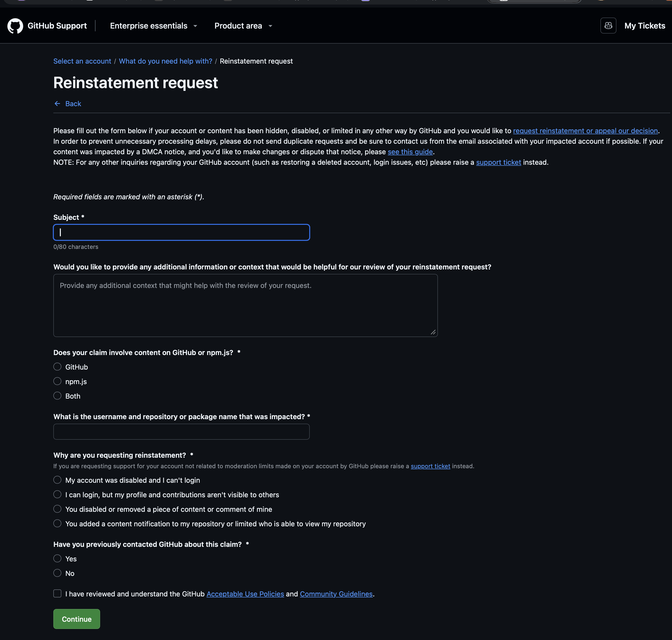Click the back arrow icon

coord(57,104)
